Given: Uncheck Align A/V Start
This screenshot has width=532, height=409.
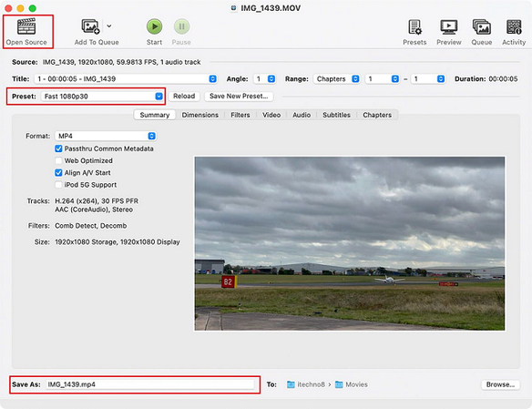Looking at the screenshot, I should coord(58,173).
